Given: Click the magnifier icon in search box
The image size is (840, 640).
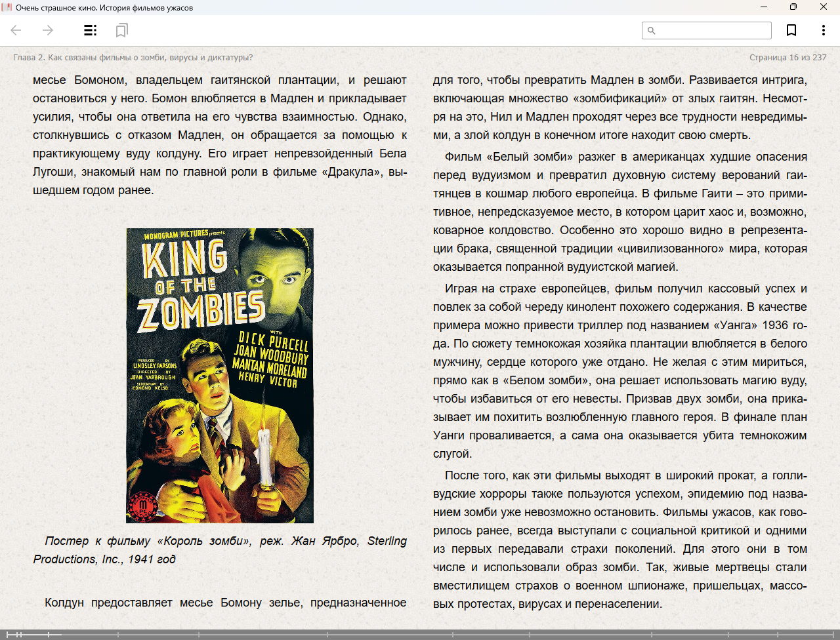Looking at the screenshot, I should [651, 31].
